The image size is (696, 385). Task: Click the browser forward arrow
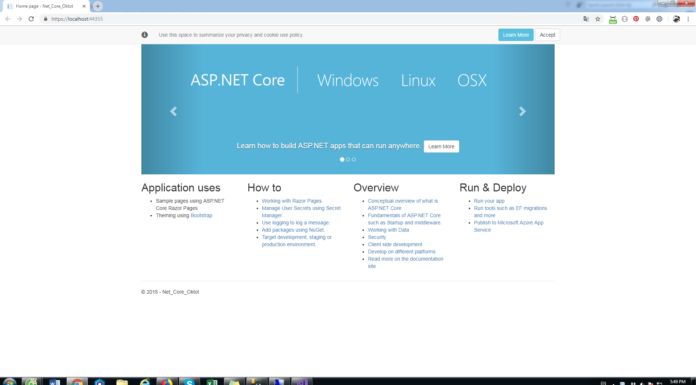pyautogui.click(x=19, y=19)
